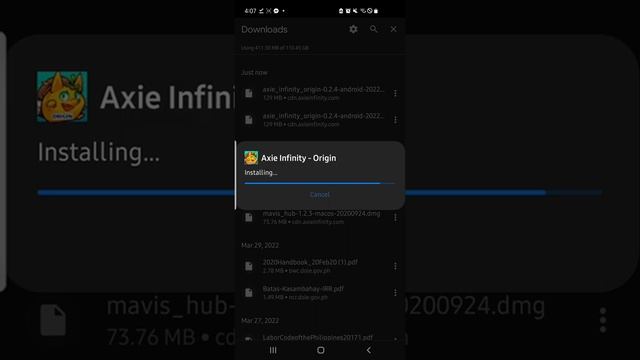Image resolution: width=640 pixels, height=360 pixels.
Task: Open options menu for 2020Handbook pdf
Action: coord(395,266)
